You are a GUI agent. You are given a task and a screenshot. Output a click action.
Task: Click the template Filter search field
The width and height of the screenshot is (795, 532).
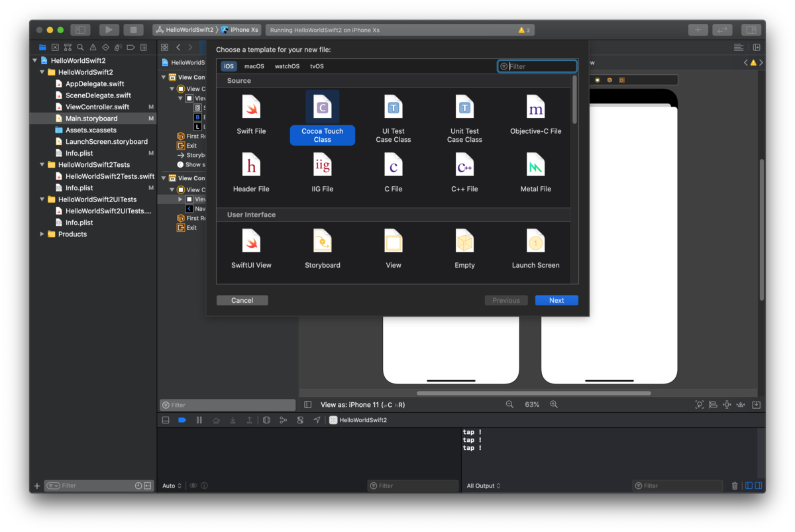coord(537,66)
